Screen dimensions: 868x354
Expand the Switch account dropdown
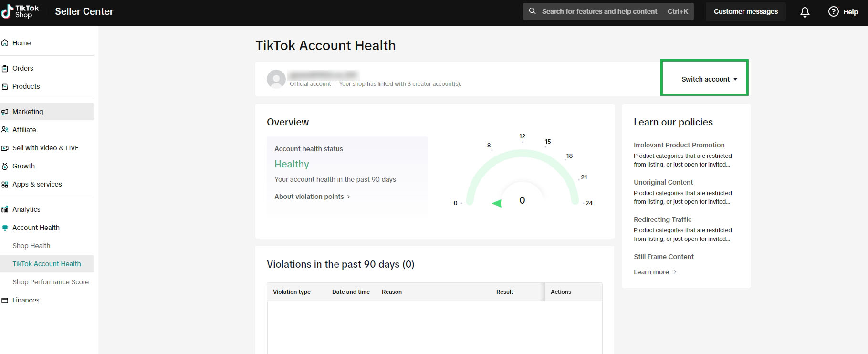[709, 79]
